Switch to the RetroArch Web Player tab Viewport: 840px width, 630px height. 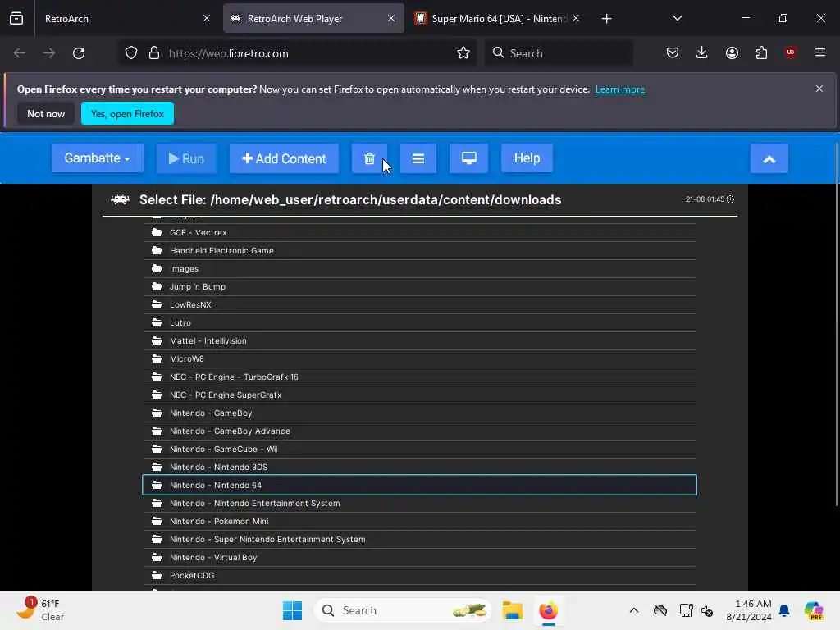click(313, 18)
